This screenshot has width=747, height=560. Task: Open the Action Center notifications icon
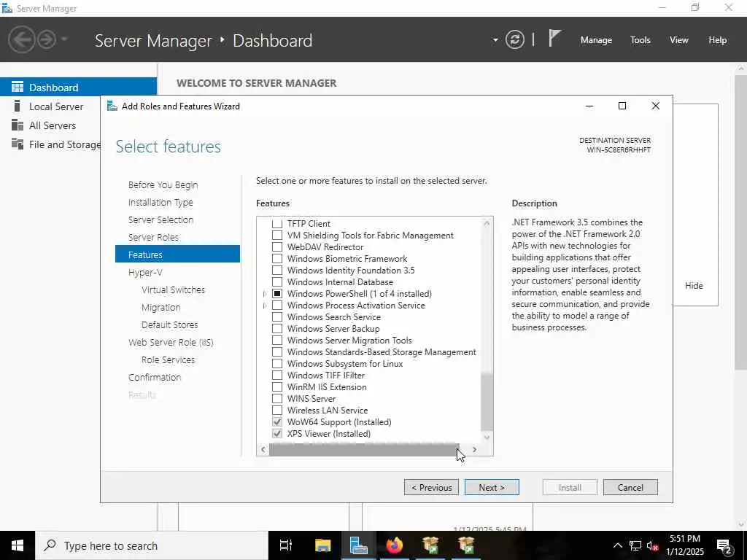click(x=724, y=545)
